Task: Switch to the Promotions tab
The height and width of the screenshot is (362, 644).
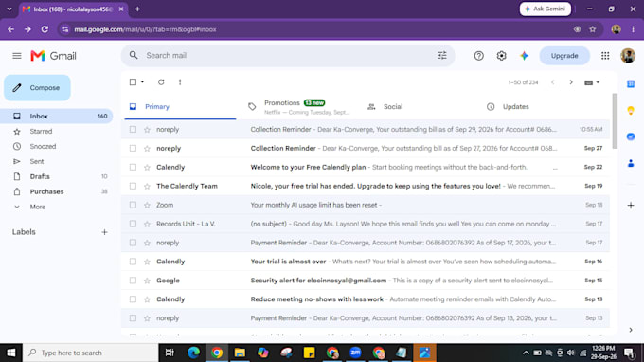Action: click(298, 107)
